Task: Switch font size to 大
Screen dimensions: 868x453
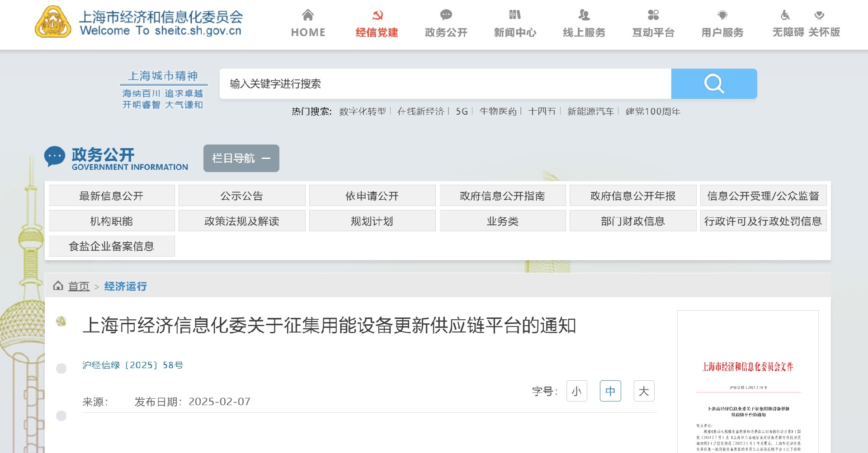Action: click(644, 391)
